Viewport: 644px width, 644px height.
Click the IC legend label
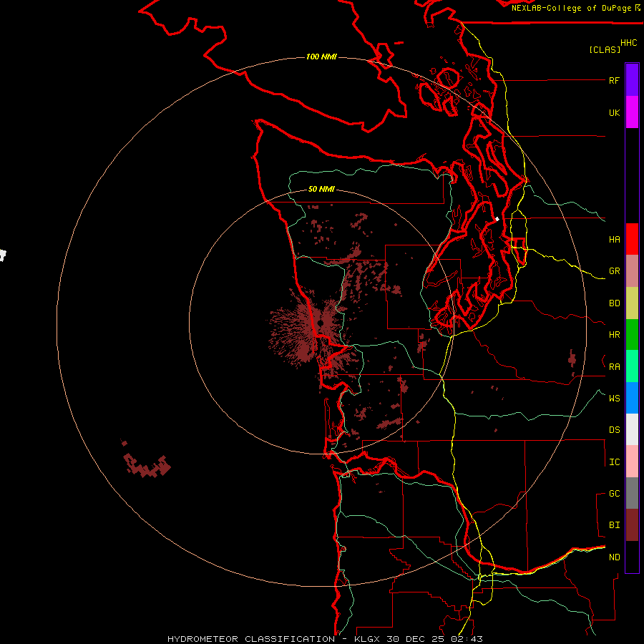click(x=614, y=462)
